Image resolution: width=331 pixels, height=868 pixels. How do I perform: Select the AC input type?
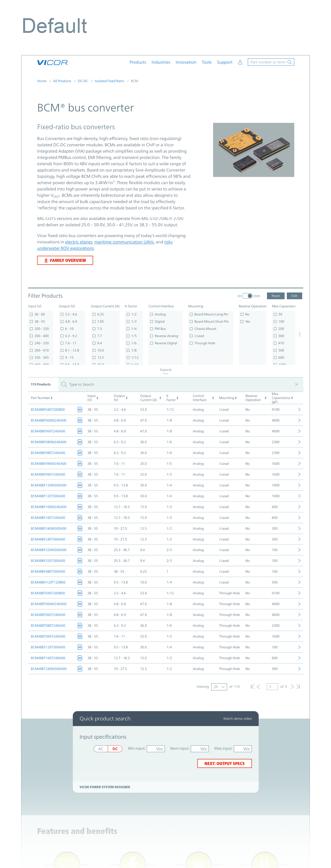click(x=101, y=749)
